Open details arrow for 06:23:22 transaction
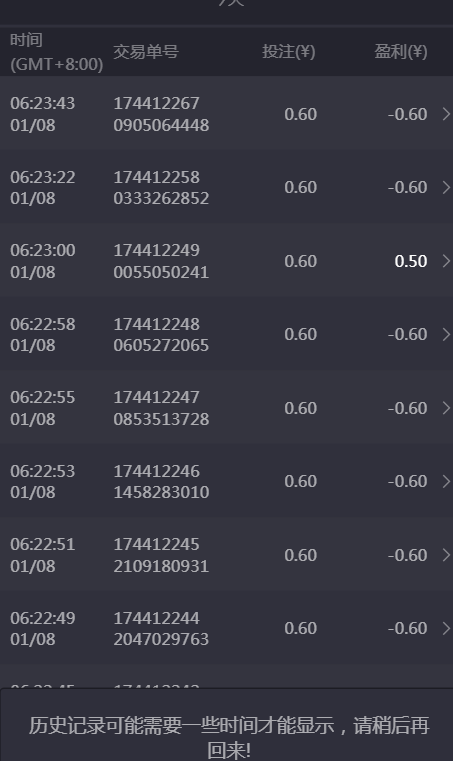This screenshot has width=453, height=761. pos(446,187)
